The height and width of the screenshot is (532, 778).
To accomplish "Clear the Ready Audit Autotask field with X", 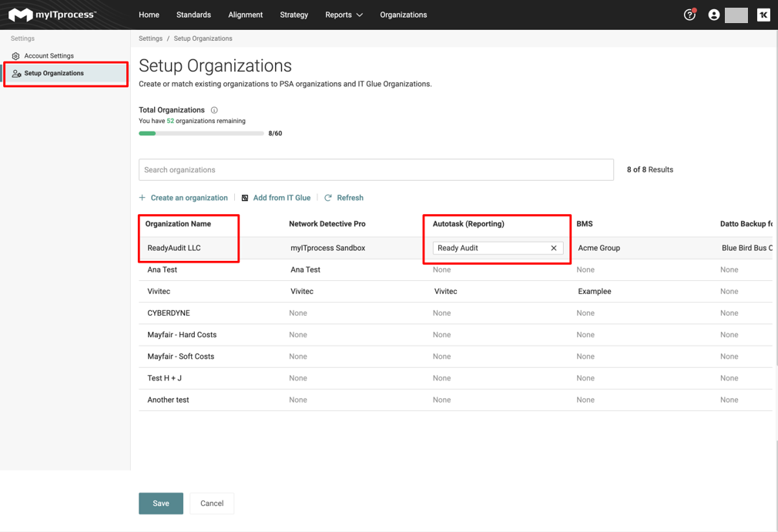I will [554, 248].
